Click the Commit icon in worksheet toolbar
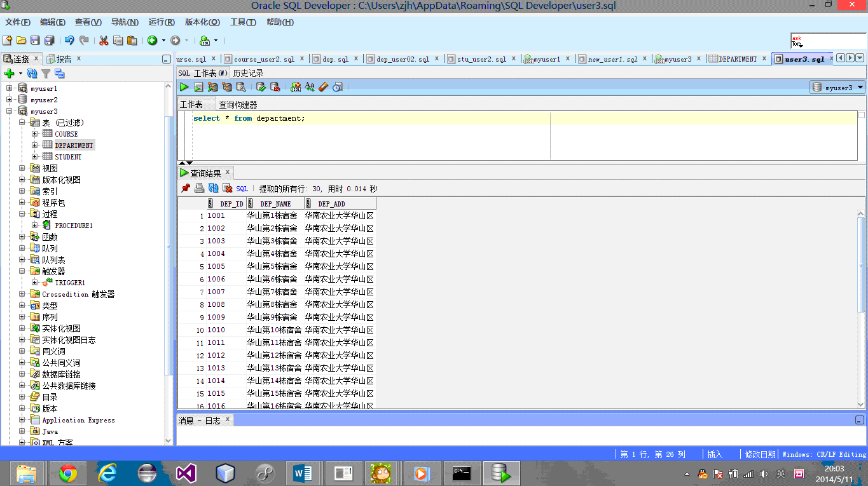This screenshot has width=868, height=486. click(261, 87)
